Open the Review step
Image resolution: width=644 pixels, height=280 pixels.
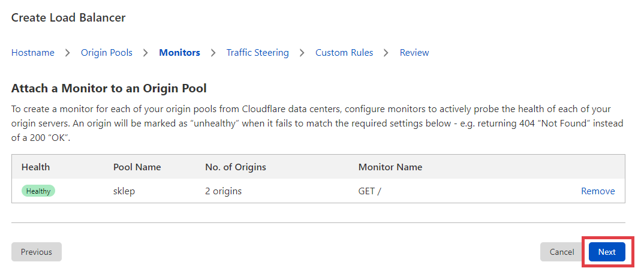[414, 53]
